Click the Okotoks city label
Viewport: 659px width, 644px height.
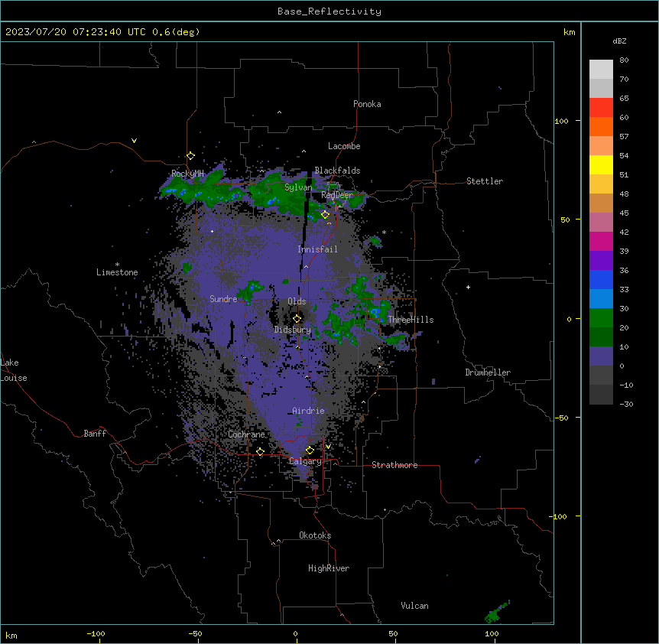point(315,535)
